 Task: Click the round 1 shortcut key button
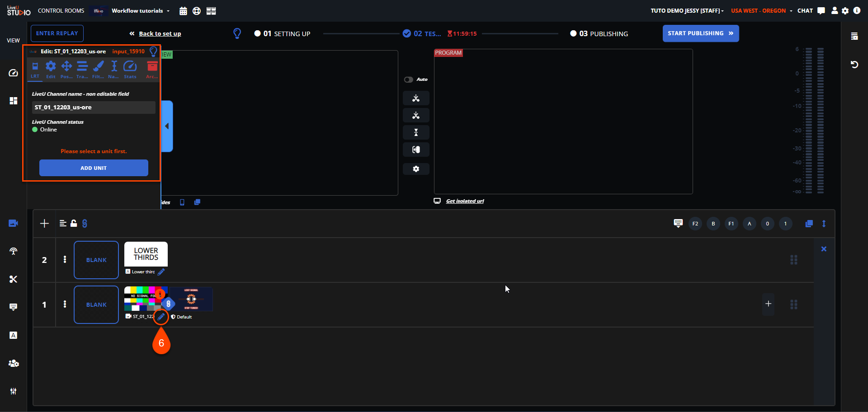(x=785, y=224)
